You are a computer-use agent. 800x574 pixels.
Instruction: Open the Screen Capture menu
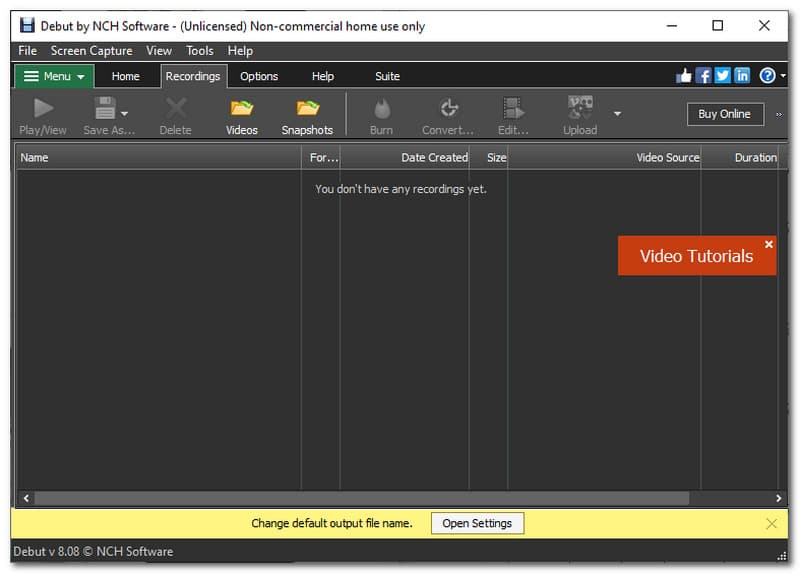click(x=91, y=51)
